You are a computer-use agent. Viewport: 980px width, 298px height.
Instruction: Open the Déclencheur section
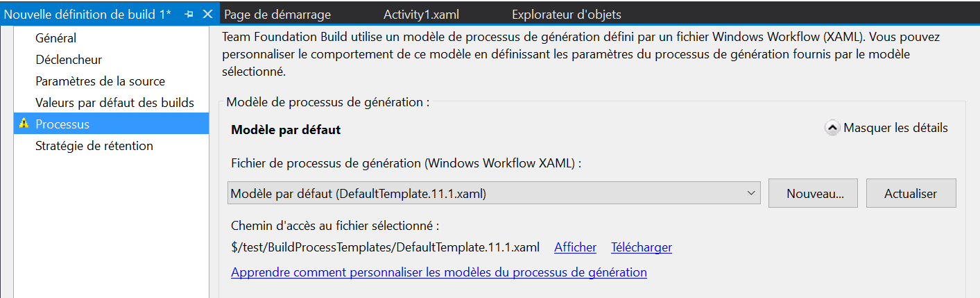pos(69,60)
